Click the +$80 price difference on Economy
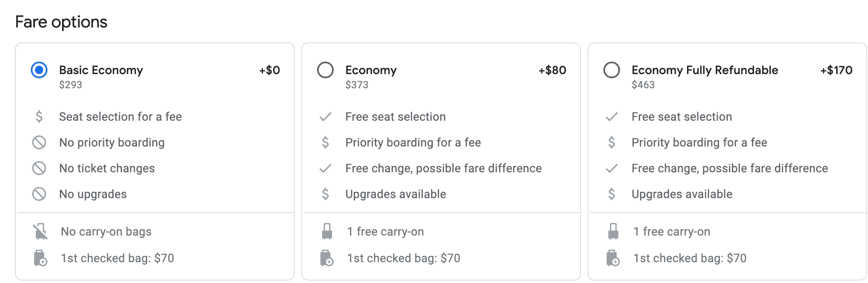Image resolution: width=868 pixels, height=283 pixels. [552, 70]
